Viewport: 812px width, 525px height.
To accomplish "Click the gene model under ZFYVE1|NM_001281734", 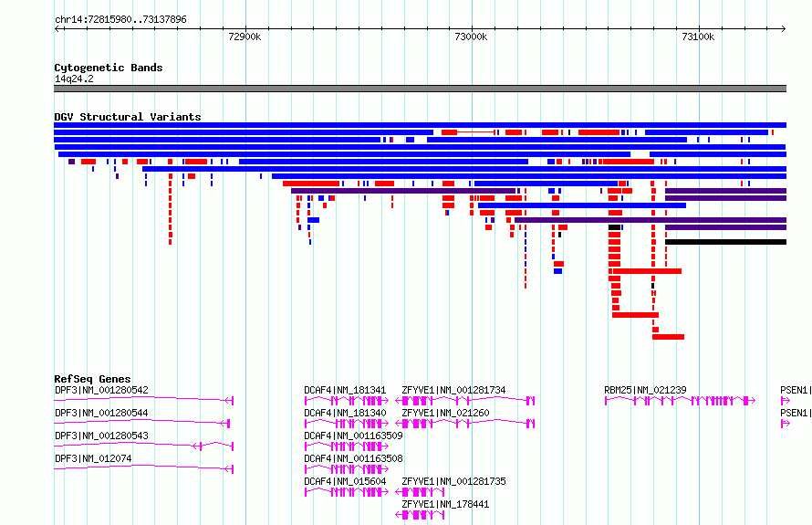I will click(x=464, y=401).
